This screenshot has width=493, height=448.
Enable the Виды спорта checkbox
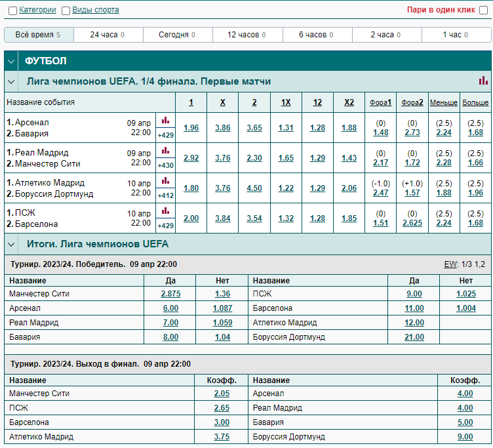(x=66, y=10)
